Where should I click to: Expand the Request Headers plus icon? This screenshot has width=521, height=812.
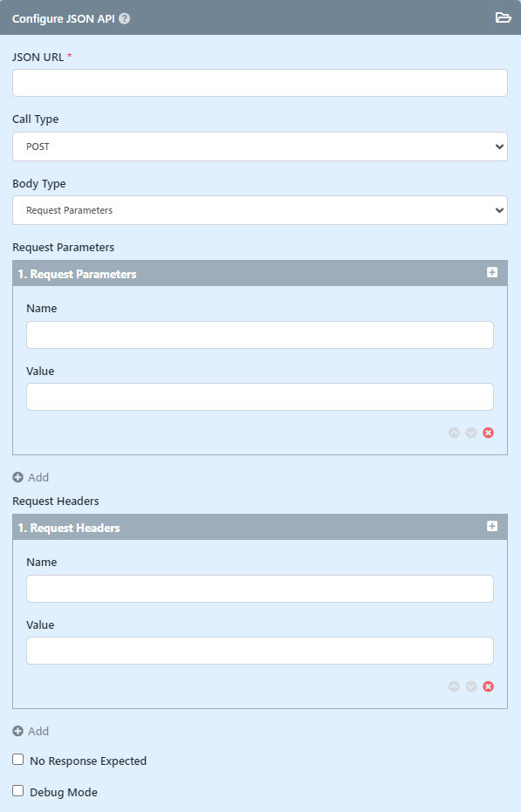coord(492,526)
